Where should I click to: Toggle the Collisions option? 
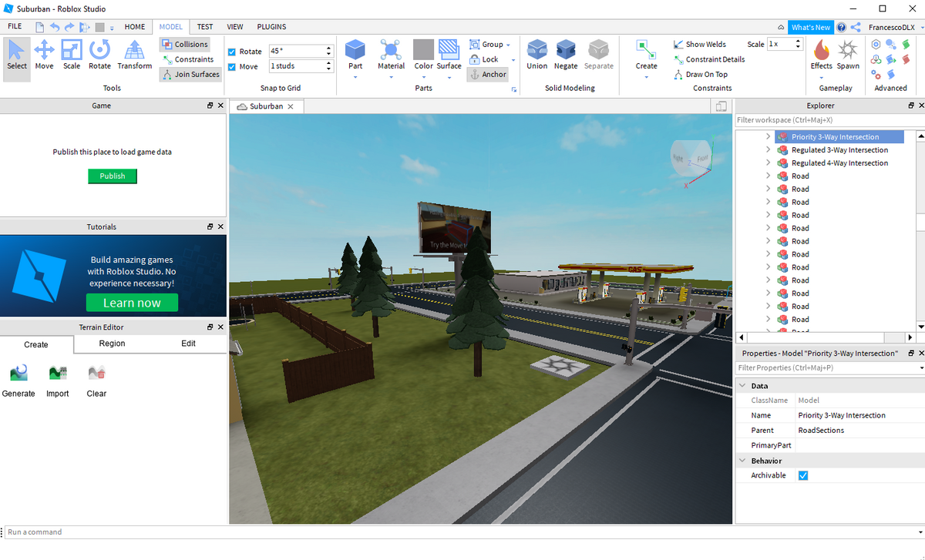[x=184, y=44]
